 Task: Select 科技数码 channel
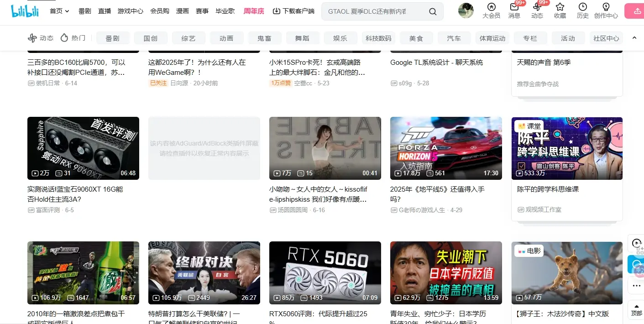pyautogui.click(x=378, y=38)
